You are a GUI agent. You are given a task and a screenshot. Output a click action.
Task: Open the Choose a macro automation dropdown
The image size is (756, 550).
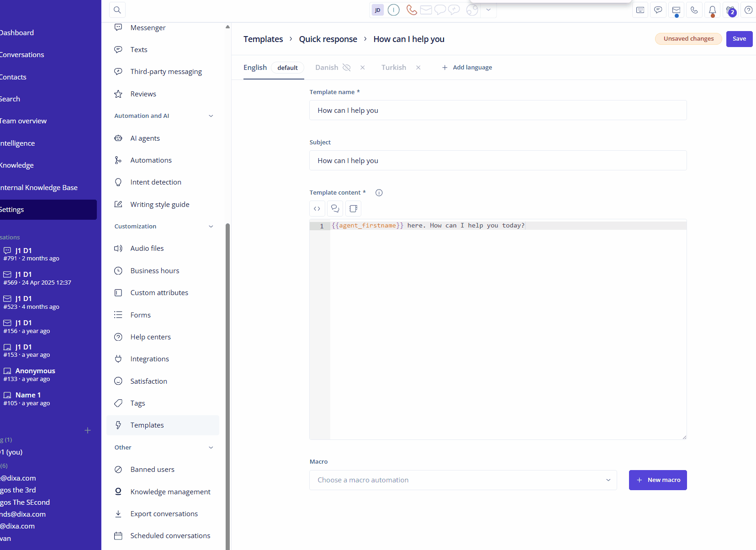(x=463, y=480)
